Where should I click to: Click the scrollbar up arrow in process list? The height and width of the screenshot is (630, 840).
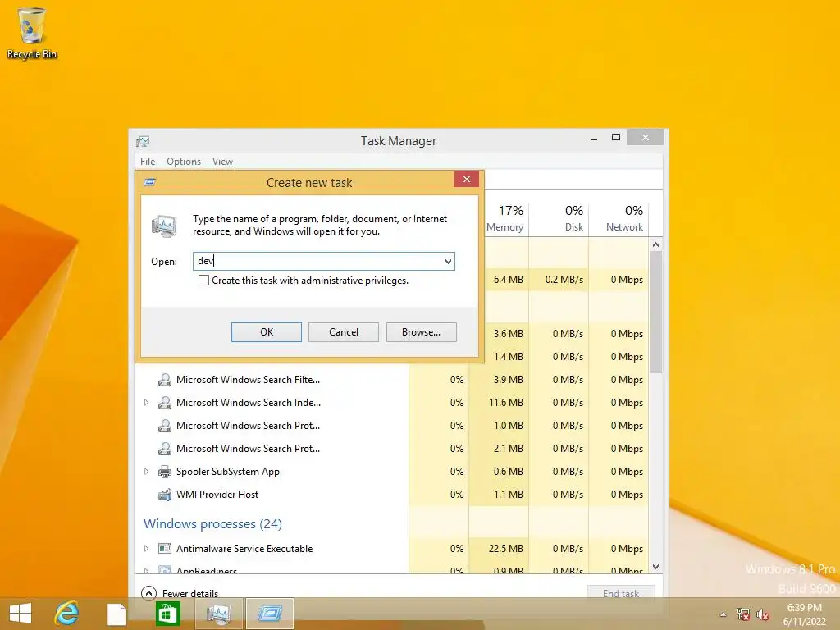tap(655, 244)
